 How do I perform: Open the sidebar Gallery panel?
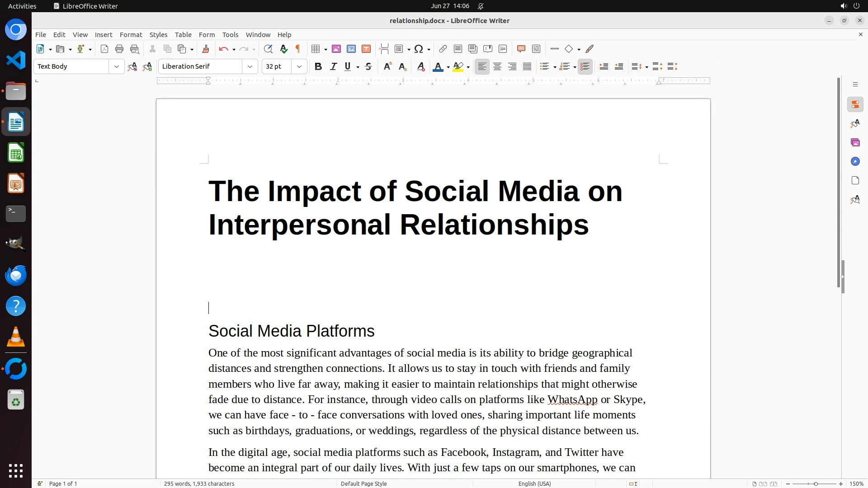point(855,142)
